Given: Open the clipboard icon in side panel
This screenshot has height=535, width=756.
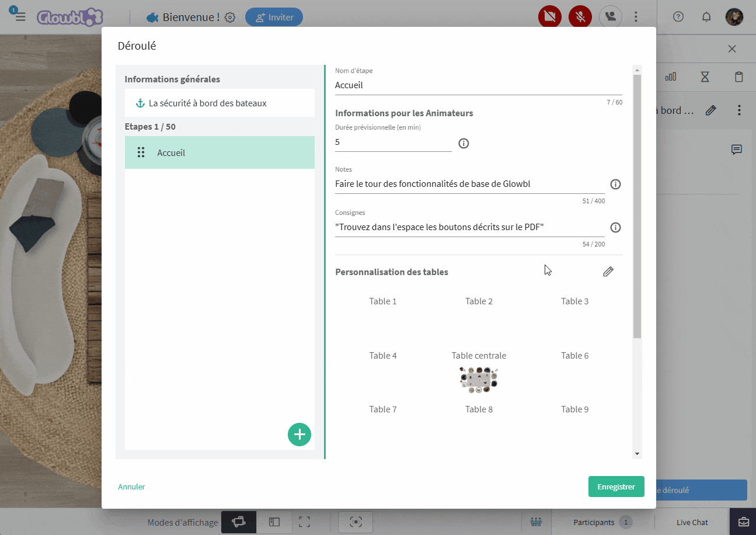Looking at the screenshot, I should (x=739, y=77).
